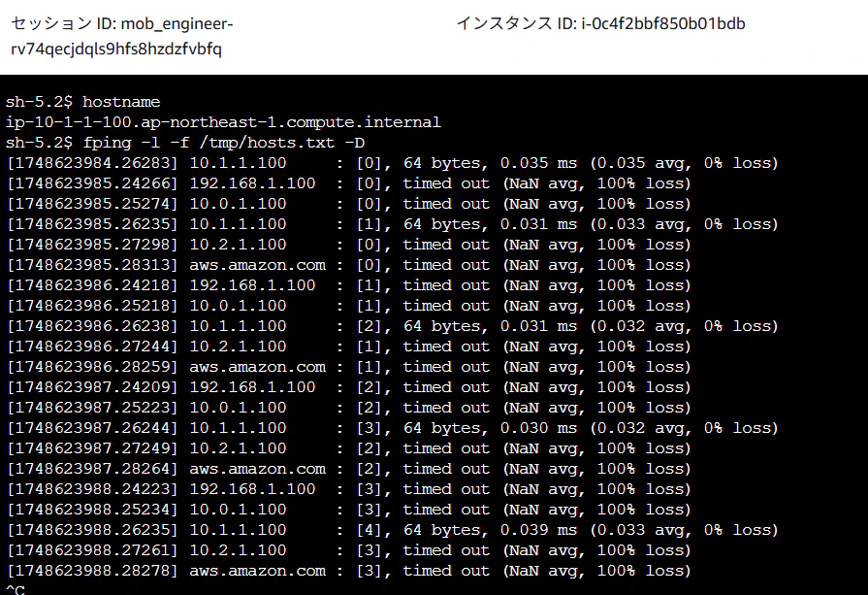Click timestamp [1748623984.26283] in the terminal output
This screenshot has height=595, width=868.
click(x=92, y=163)
